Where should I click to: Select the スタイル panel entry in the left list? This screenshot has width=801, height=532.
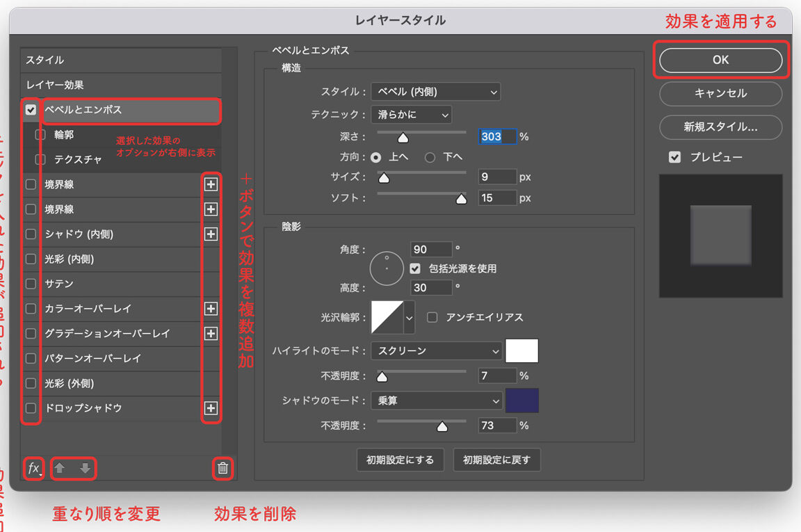[x=121, y=60]
